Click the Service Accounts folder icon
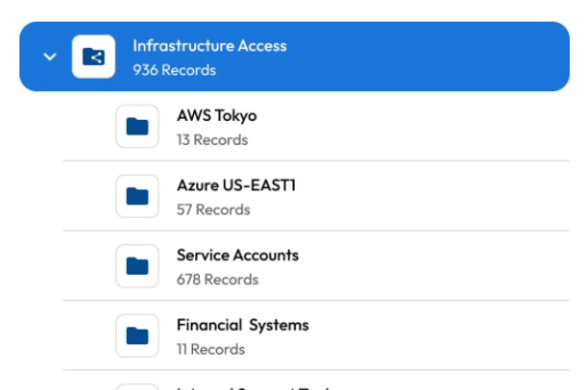The width and height of the screenshot is (588, 390). 137,266
